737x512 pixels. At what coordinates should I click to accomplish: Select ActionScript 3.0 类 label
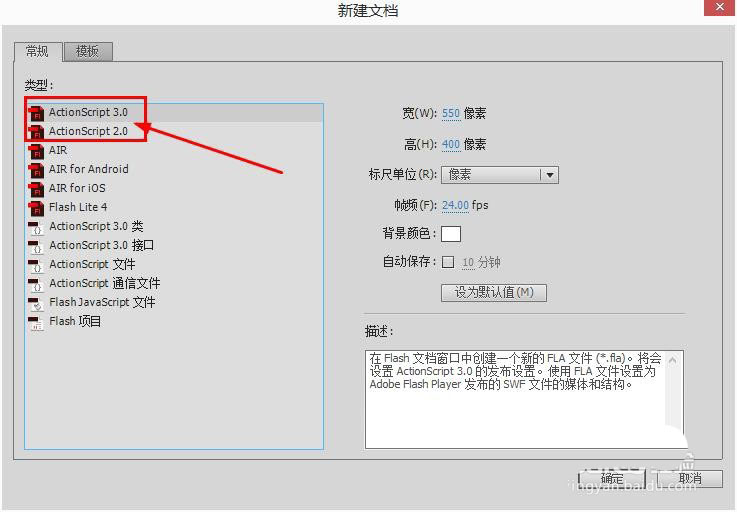(x=96, y=226)
